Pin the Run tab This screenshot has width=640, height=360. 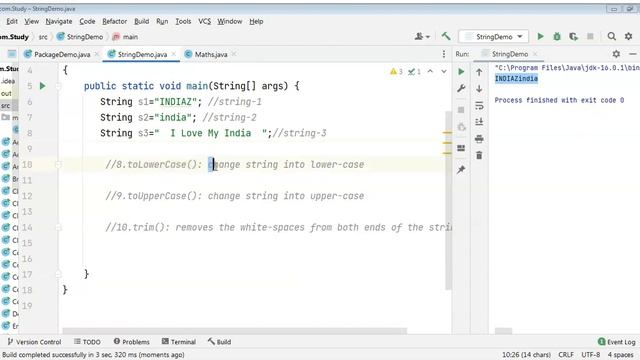pyautogui.click(x=461, y=169)
